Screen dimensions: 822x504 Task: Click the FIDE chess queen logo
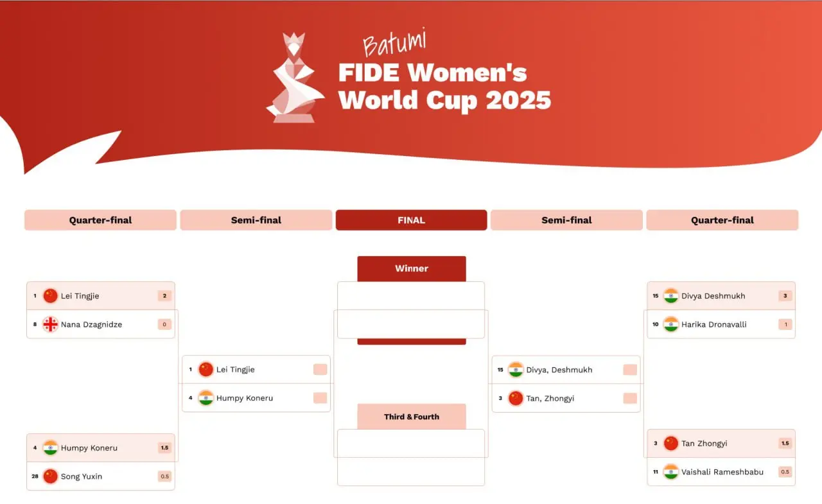tap(295, 78)
